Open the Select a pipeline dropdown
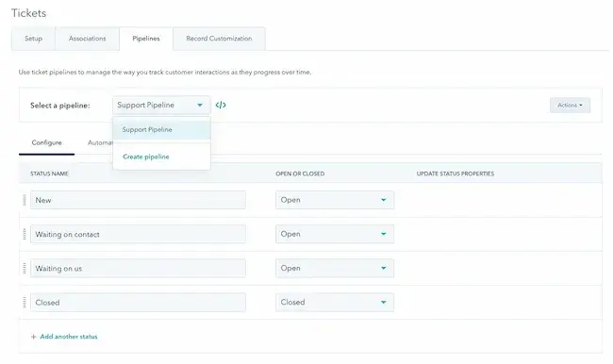The image size is (613, 364). pos(161,105)
